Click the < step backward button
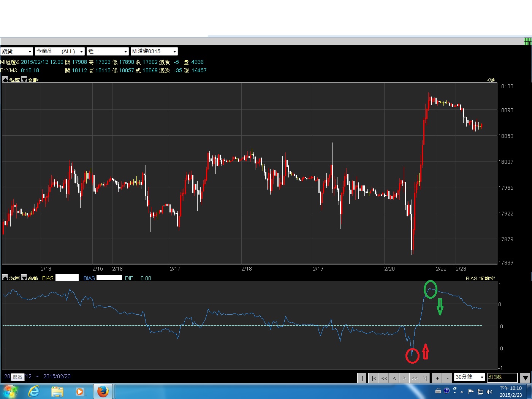The width and height of the screenshot is (532, 399). (x=394, y=378)
